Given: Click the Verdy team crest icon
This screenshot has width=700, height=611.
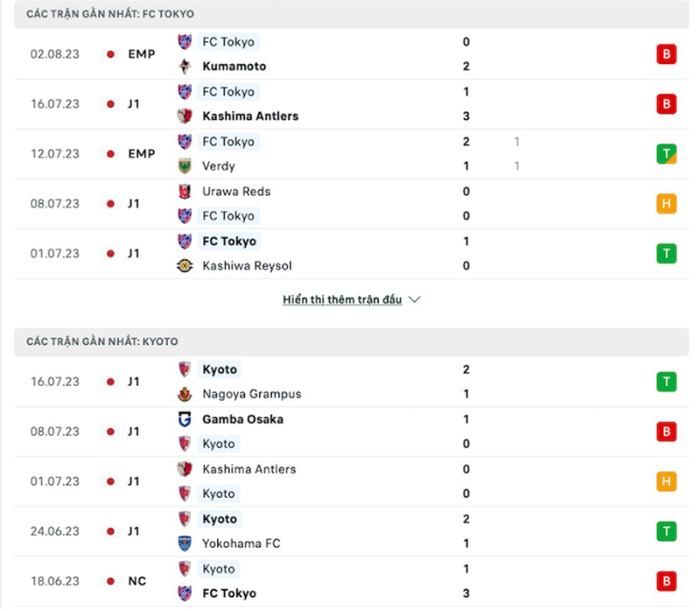Looking at the screenshot, I should click(185, 166).
